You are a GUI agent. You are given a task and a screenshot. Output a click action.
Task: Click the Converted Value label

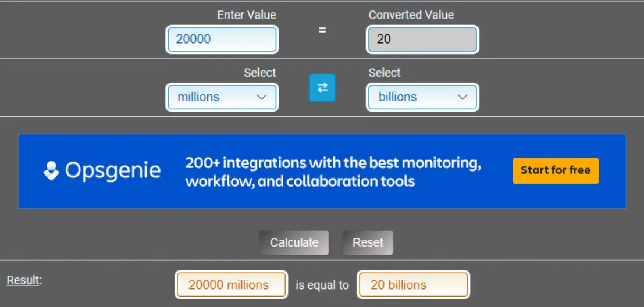[411, 15]
